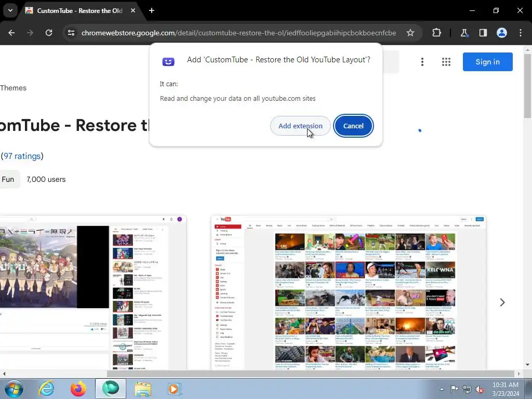
Task: View site information icon in address bar
Action: pos(71,33)
